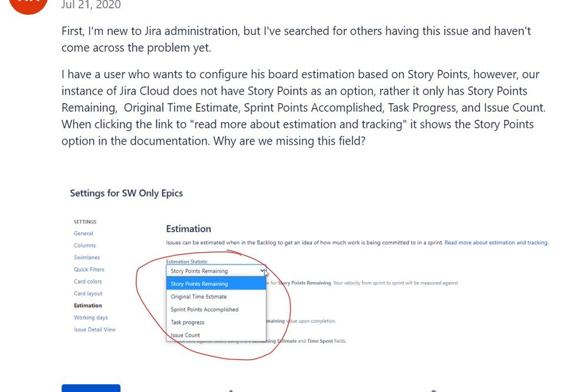
Task: Navigate to Card layout settings
Action: coord(87,293)
